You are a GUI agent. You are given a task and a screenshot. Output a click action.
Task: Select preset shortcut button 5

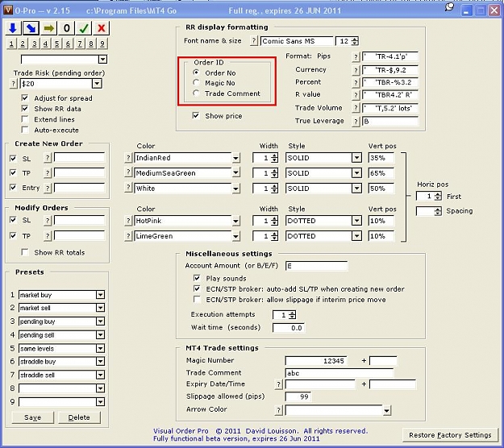point(56,44)
